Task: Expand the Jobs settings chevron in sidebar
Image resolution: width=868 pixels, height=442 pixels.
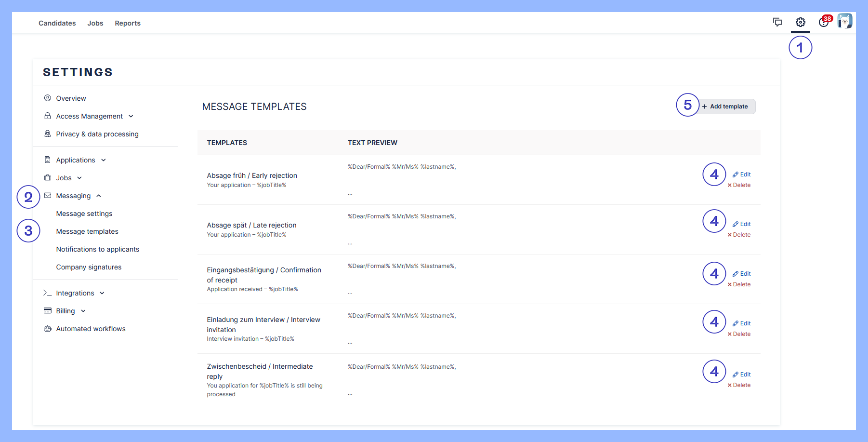Action: tap(79, 178)
